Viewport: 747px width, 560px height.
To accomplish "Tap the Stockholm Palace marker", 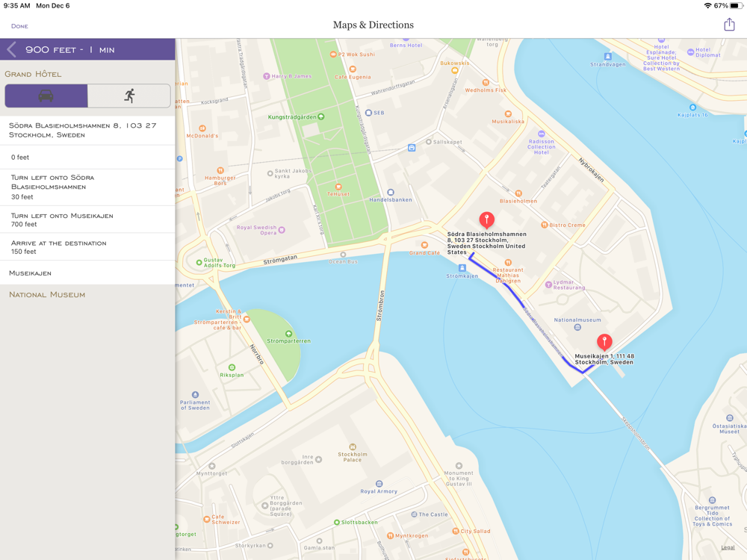I will tap(353, 447).
